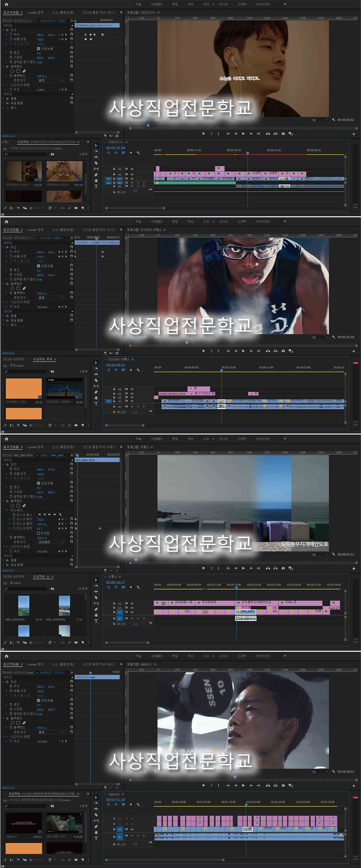This screenshot has height=868, width=361.
Task: Tick the uniform scale checkbox in the 00:00:35:04 effect controls
Action: click(38, 49)
